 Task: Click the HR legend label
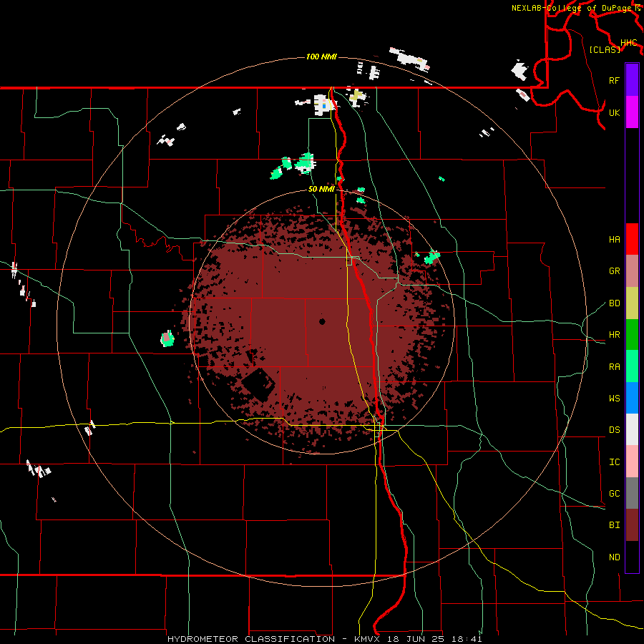[614, 335]
